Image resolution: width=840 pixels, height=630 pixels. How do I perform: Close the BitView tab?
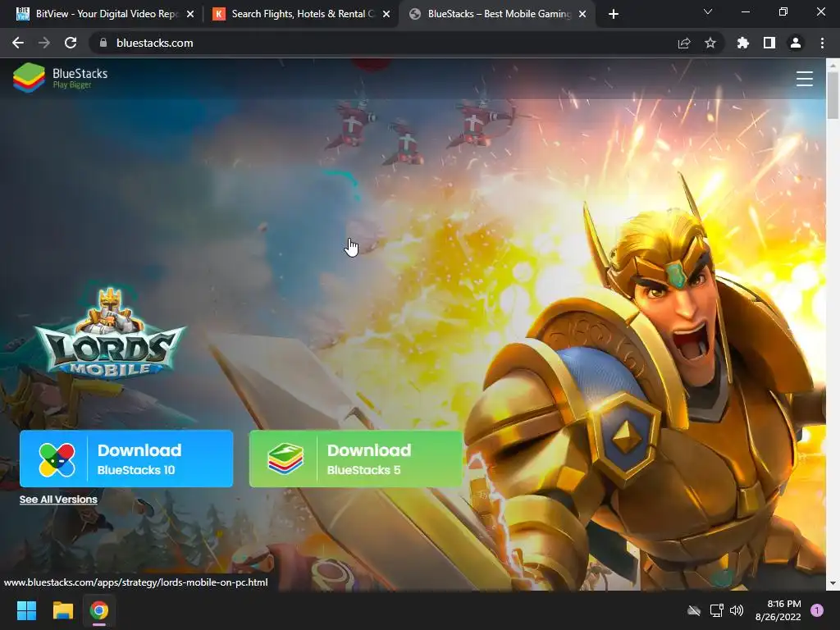(x=190, y=15)
